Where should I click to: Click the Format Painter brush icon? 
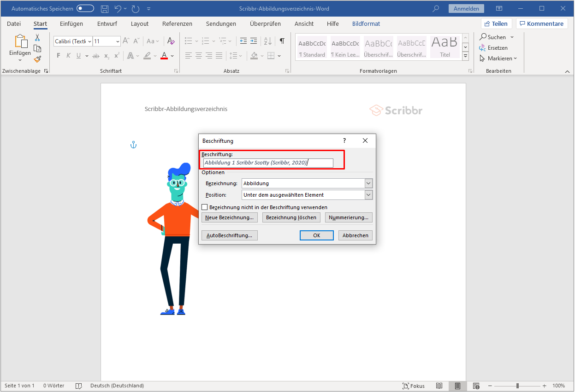[37, 59]
